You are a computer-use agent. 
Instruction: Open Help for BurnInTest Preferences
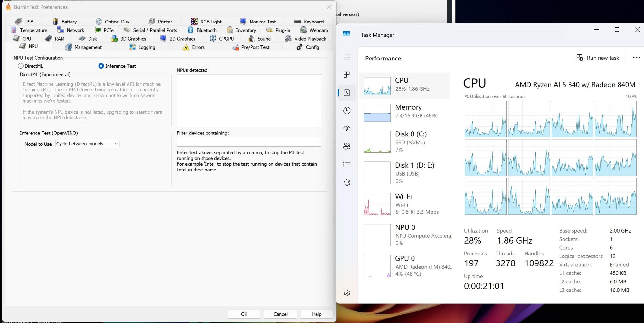point(317,314)
